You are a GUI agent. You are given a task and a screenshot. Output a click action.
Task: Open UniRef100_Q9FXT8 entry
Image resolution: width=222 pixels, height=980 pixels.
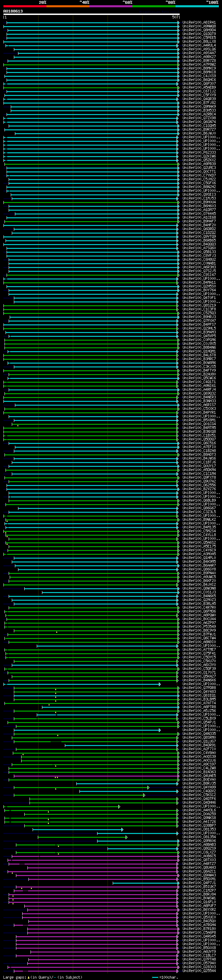pyautogui.click(x=199, y=477)
